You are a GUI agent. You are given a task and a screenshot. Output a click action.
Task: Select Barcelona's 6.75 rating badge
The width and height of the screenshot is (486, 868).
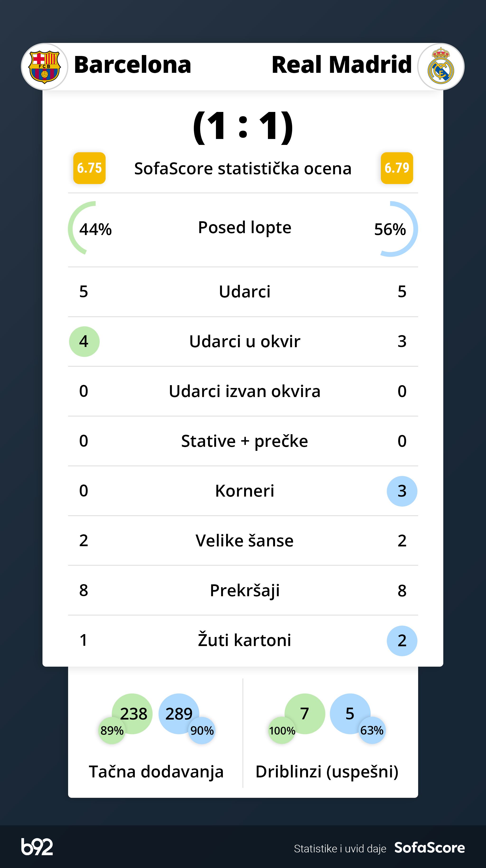pos(89,168)
